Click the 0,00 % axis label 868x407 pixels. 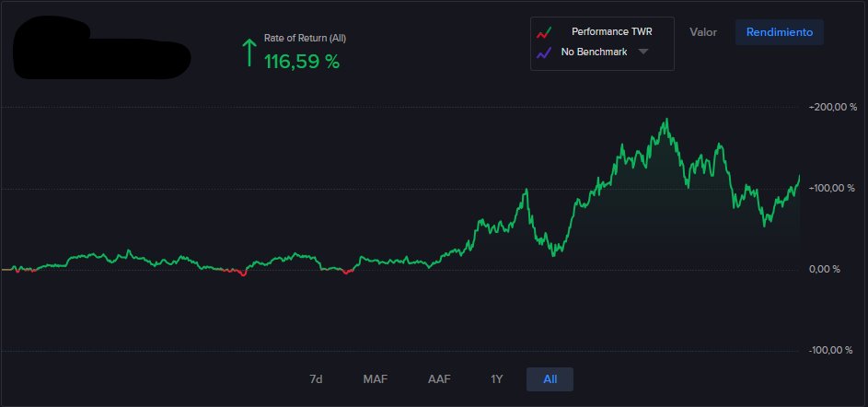coord(825,269)
